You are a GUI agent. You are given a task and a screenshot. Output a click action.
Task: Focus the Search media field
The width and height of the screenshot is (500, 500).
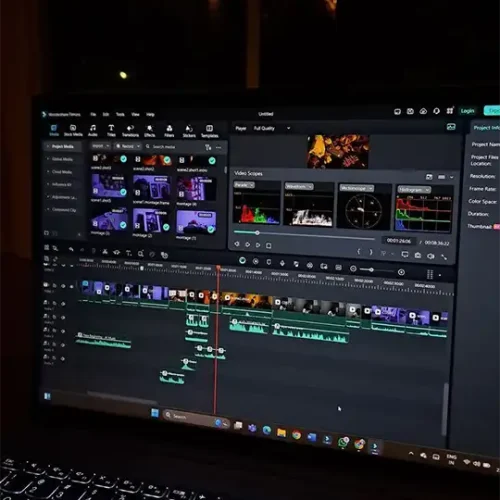tap(172, 147)
